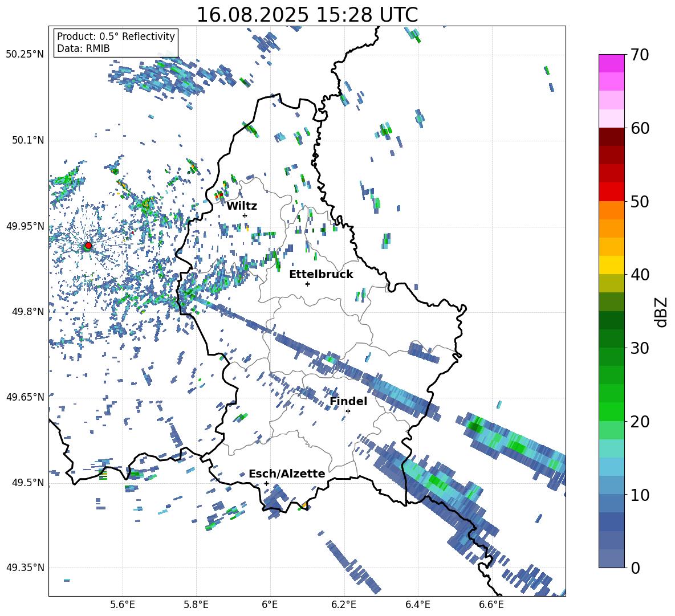Click the 0 dBZ colorbar tick label
Viewport: 675px width, 616px height.
click(x=635, y=568)
